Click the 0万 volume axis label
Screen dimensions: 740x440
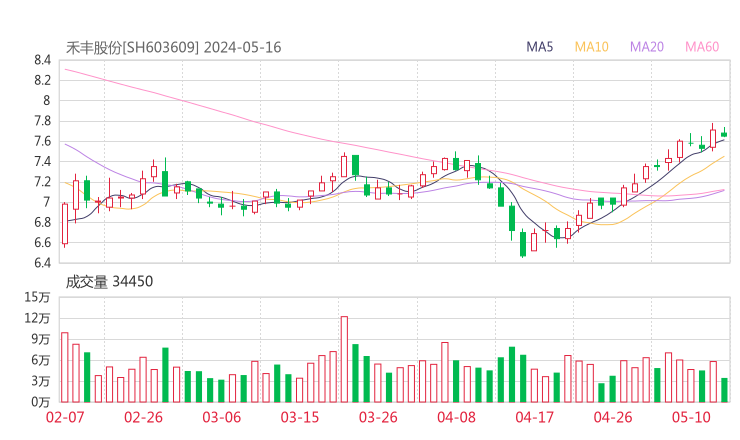(x=41, y=402)
